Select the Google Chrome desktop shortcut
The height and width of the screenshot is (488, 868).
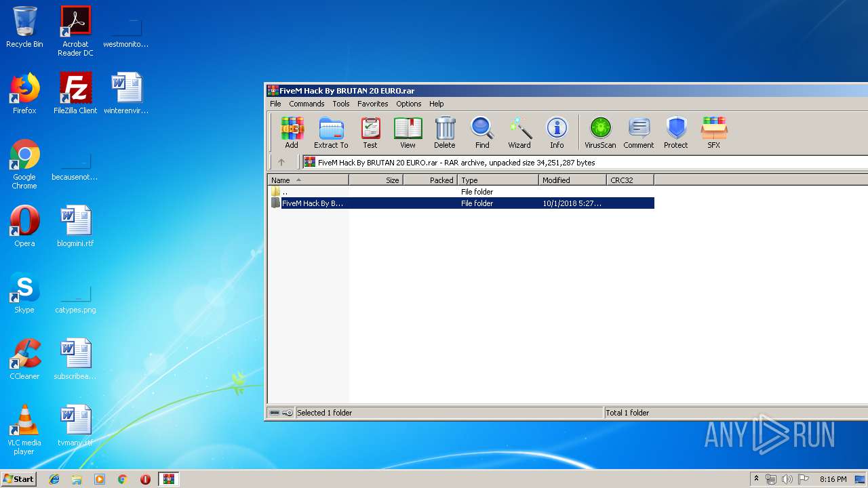pos(24,165)
